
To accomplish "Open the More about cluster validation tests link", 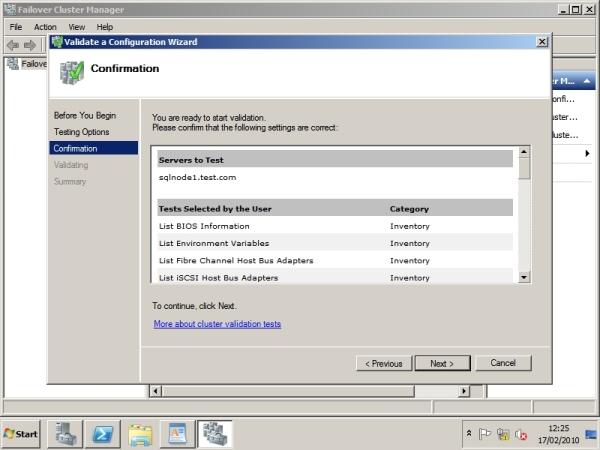I will (217, 324).
